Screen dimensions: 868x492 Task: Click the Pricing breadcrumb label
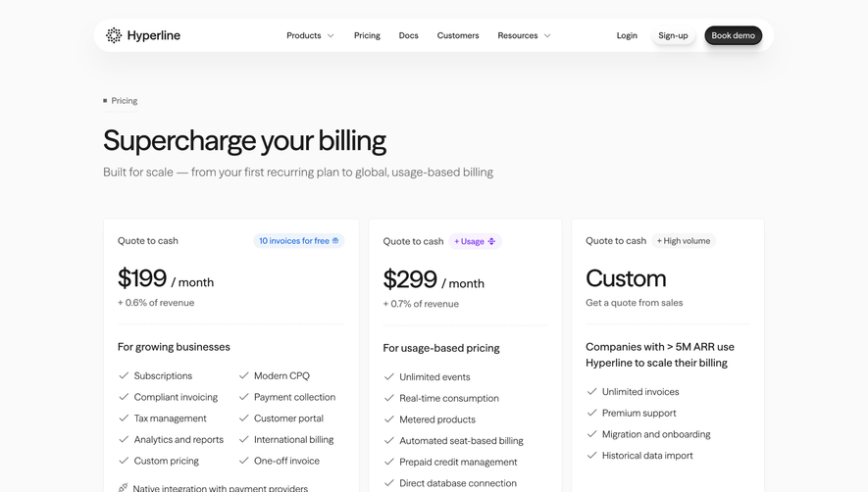124,101
